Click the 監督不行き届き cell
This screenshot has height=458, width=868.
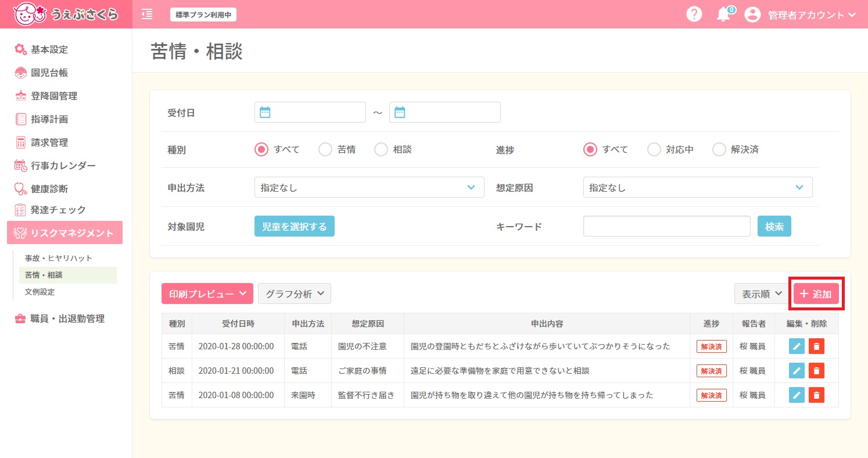pos(367,395)
